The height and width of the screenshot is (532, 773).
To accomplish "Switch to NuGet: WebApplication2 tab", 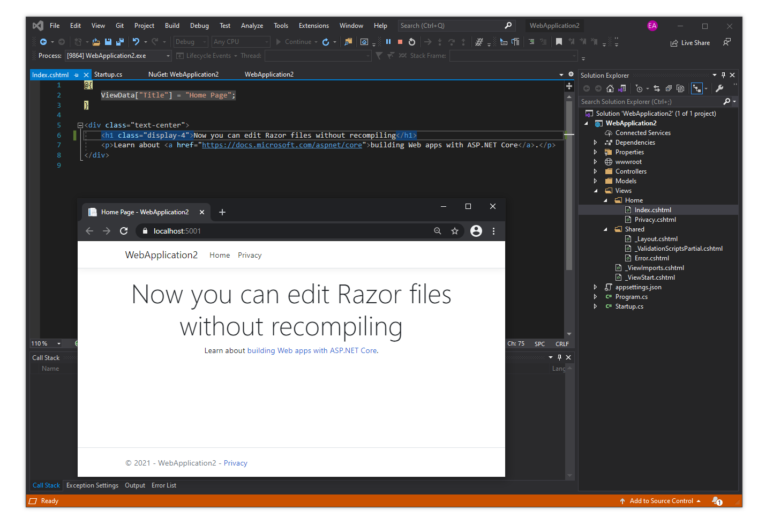I will [x=184, y=74].
